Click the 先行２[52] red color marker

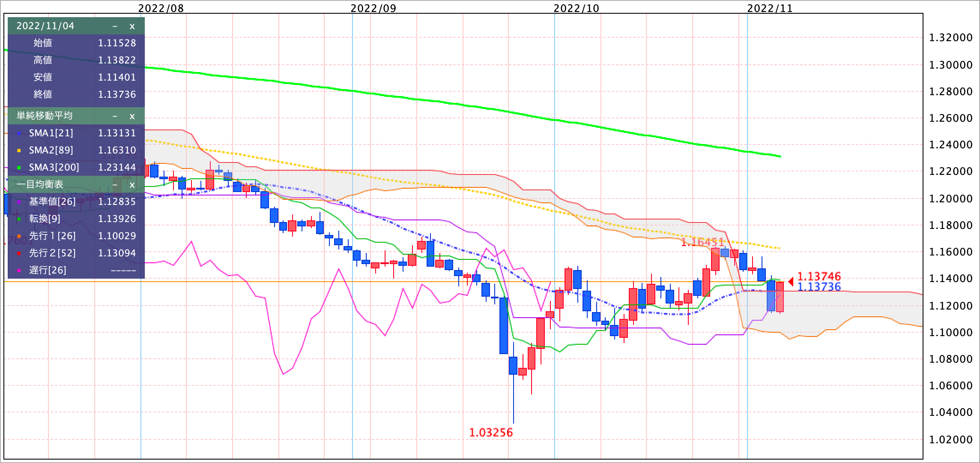pyautogui.click(x=19, y=253)
